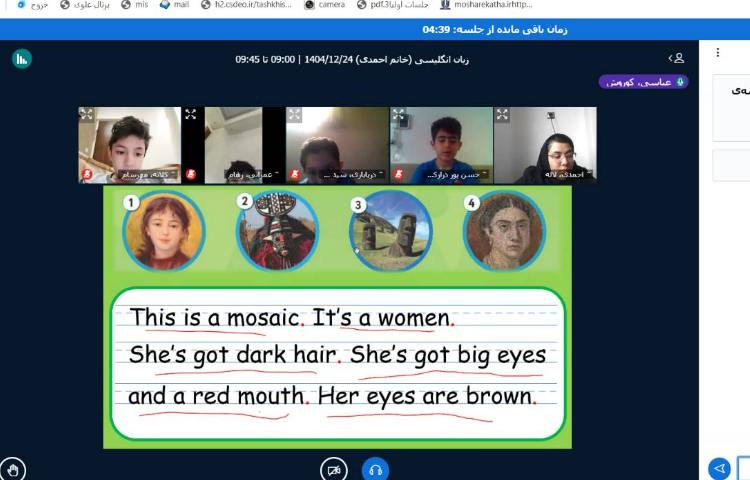This screenshot has width=750, height=480.
Task: Open عمرانی، رهام name dropdown
Action: tap(252, 175)
